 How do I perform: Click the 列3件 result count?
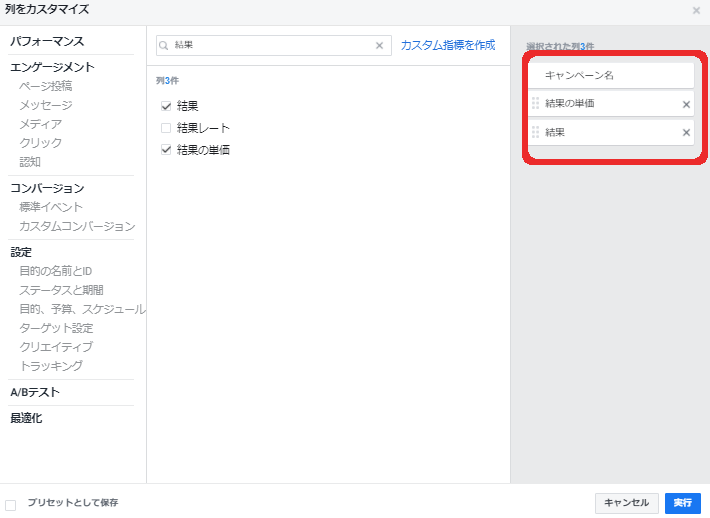[x=168, y=81]
